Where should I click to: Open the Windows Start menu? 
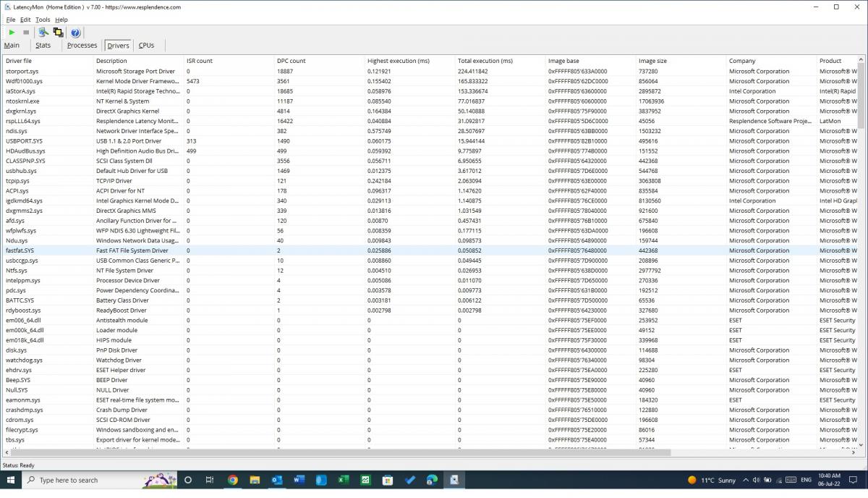tap(11, 480)
